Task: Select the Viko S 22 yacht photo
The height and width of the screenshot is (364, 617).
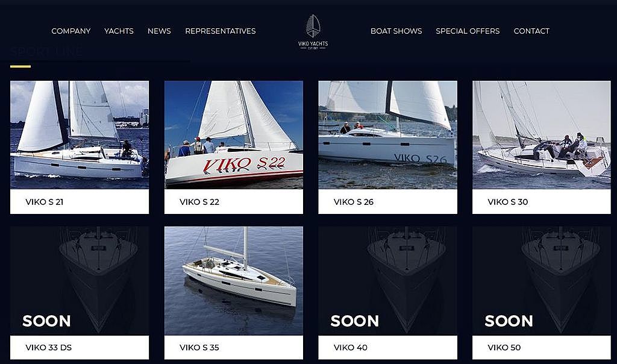Action: click(x=234, y=135)
